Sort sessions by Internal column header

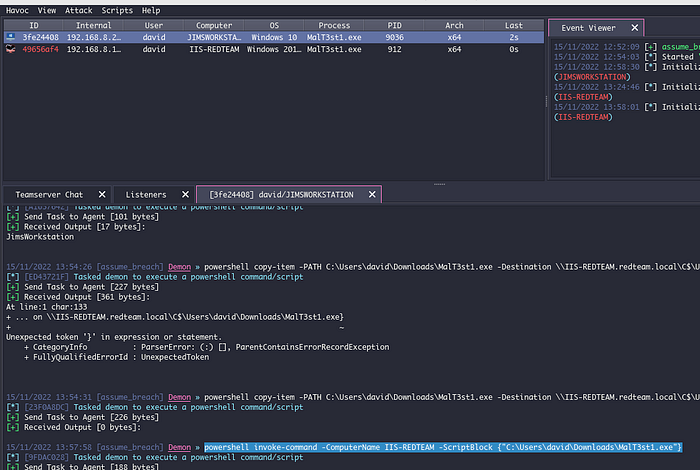pos(93,25)
